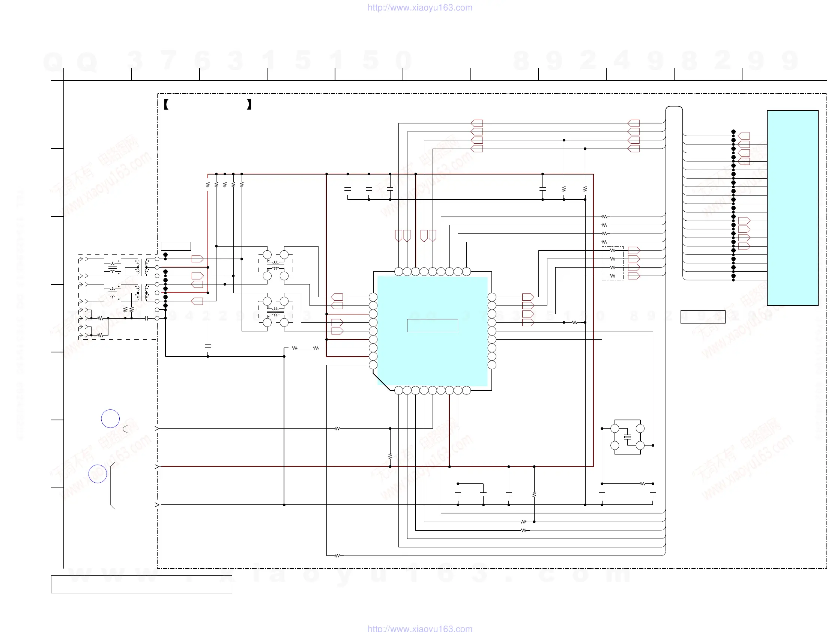
Task: Click the small rectangle inside the central IC
Action: point(432,325)
